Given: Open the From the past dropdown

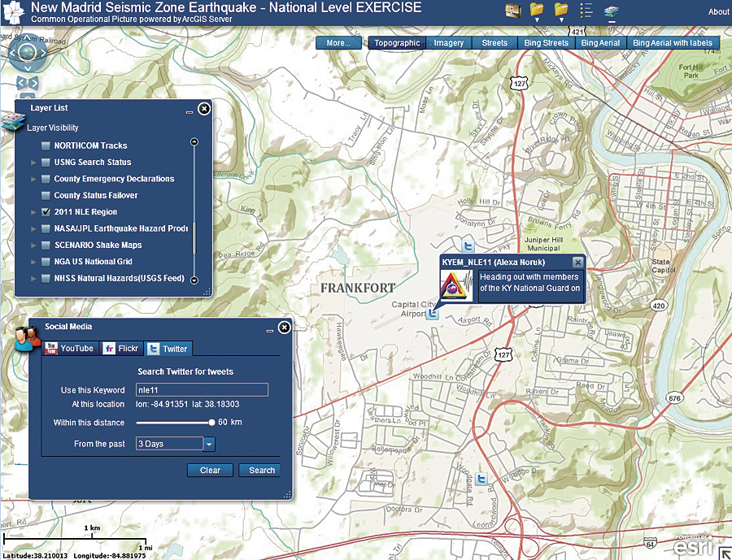Looking at the screenshot, I should coord(209,444).
